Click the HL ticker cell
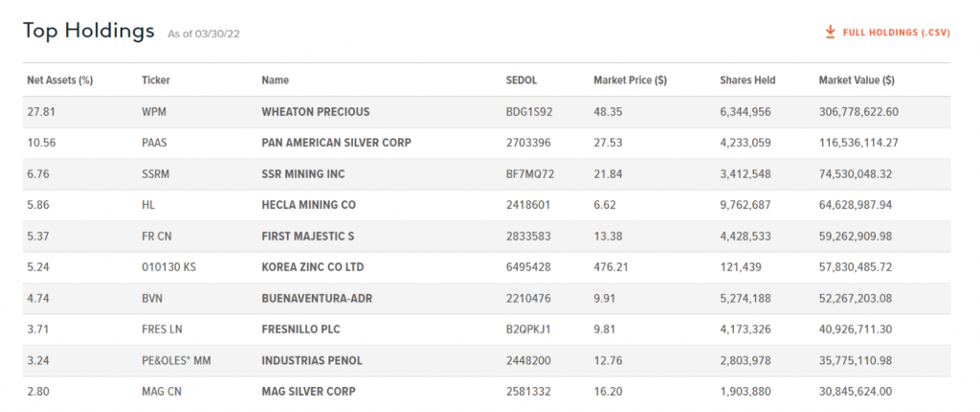This screenshot has width=980, height=412. click(147, 205)
